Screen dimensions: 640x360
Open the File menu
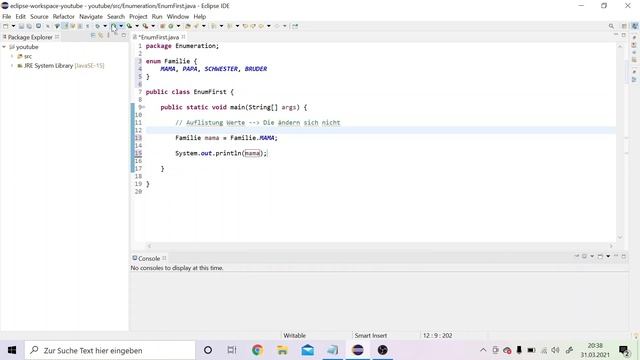pos(7,17)
